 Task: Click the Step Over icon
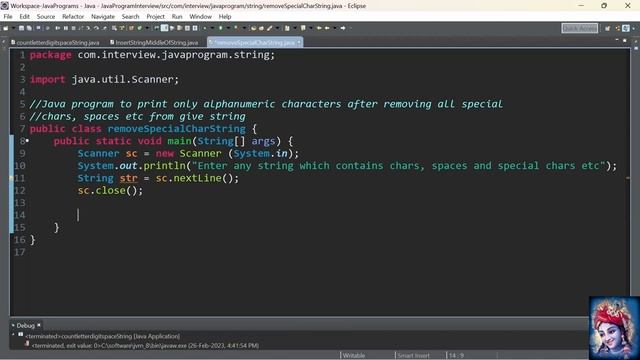pos(96,28)
